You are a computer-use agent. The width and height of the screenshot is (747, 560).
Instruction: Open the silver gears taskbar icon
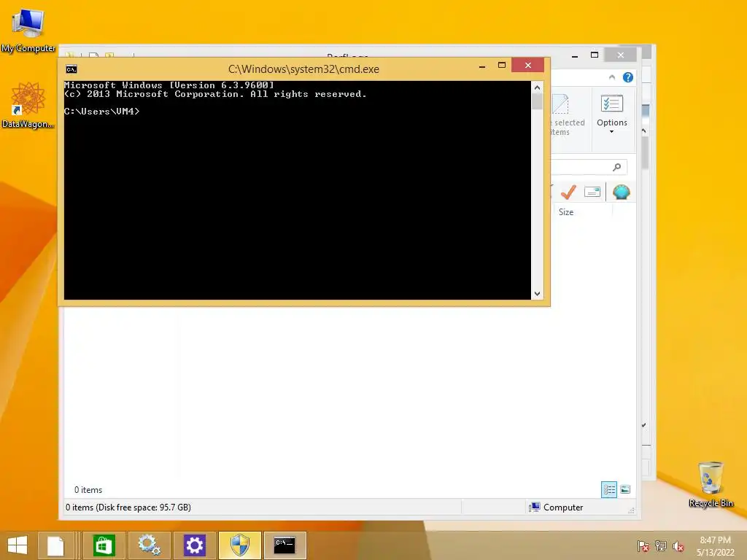pos(149,545)
